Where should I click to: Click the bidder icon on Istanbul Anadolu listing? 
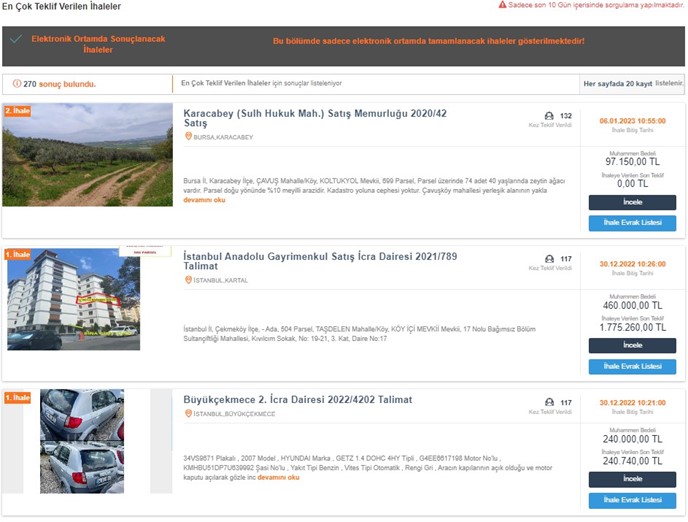pos(549,259)
